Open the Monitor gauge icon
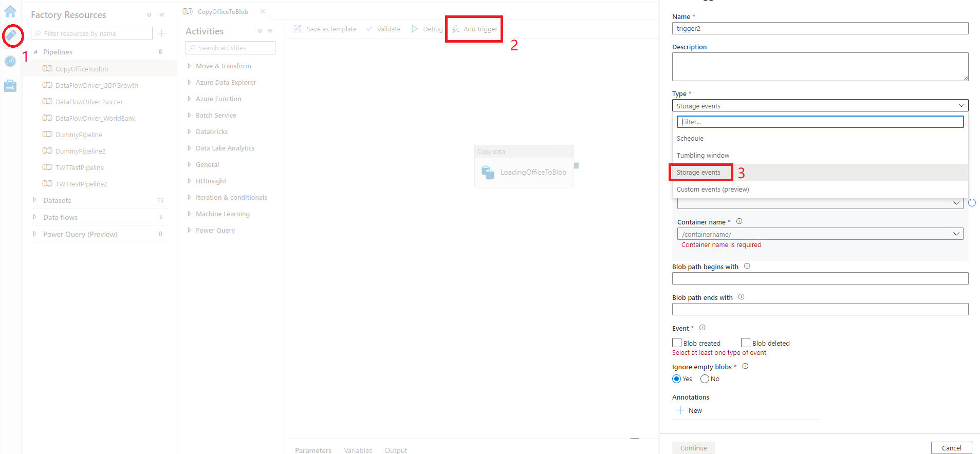 (x=10, y=61)
